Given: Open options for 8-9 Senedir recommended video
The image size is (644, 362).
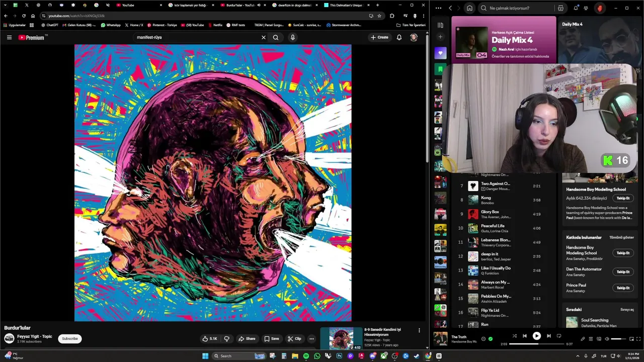Looking at the screenshot, I should pyautogui.click(x=419, y=330).
